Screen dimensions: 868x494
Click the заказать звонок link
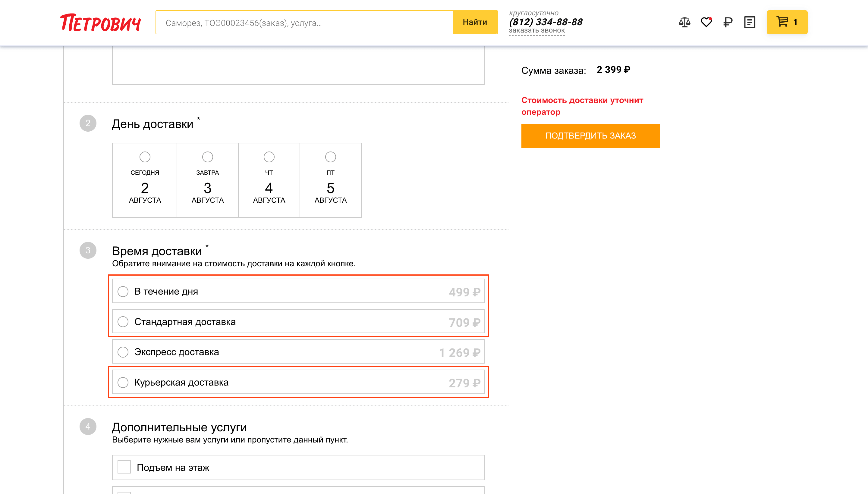pos(537,30)
